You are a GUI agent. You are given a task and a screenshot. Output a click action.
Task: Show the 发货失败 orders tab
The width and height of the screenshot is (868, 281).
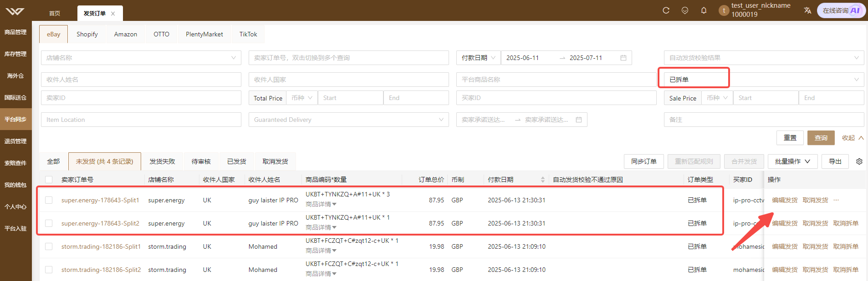(x=162, y=161)
